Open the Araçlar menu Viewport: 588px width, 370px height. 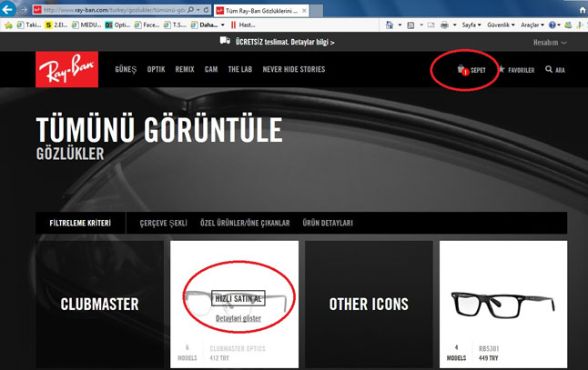(532, 25)
